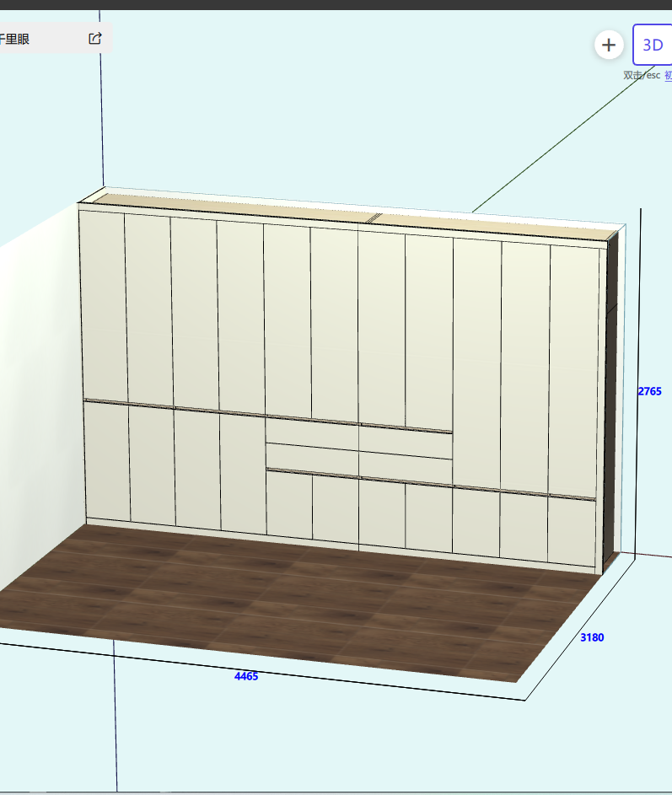This screenshot has width=672, height=795.
Task: Click the round plus button
Action: [609, 45]
